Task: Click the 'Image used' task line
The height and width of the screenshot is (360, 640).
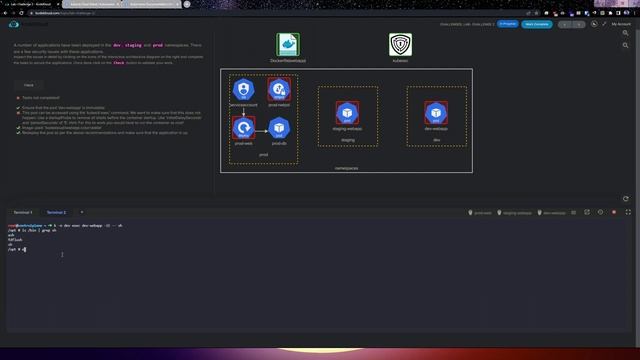Action: 62,128
